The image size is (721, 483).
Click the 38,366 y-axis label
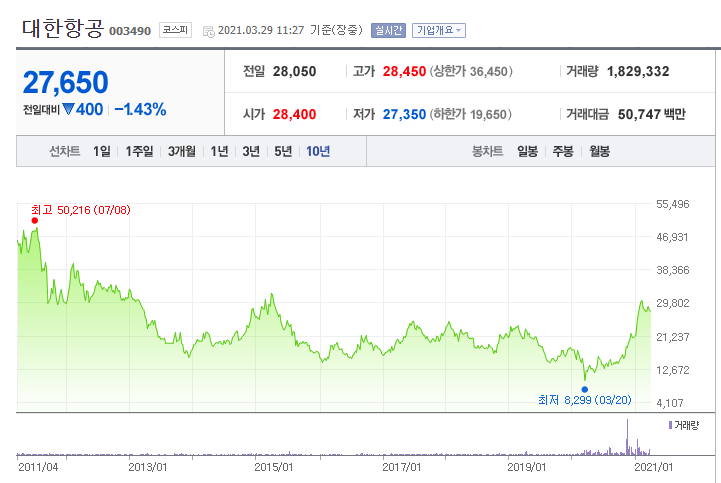[x=673, y=270]
